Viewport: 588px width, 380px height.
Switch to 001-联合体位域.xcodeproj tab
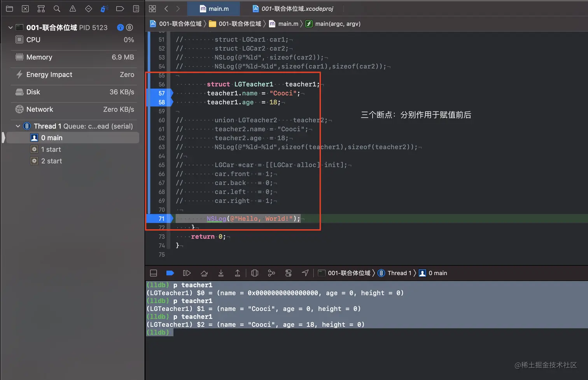point(293,9)
